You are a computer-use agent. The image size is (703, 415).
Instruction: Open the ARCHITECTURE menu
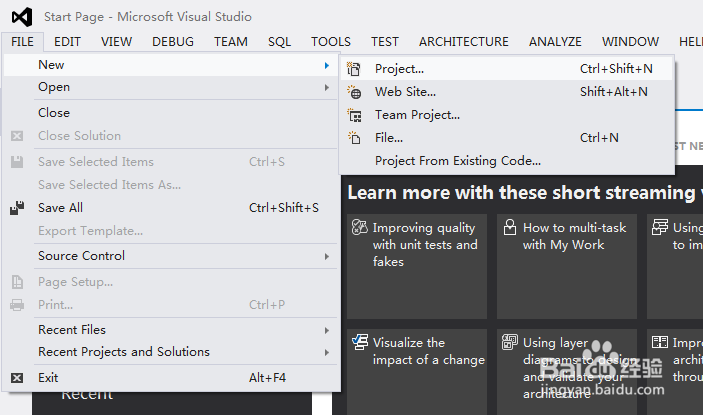[464, 42]
